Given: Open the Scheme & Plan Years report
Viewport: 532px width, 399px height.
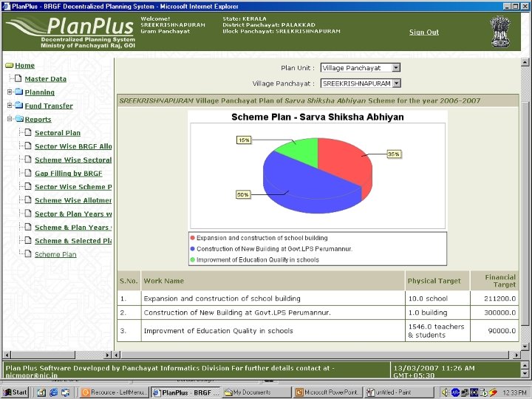Looking at the screenshot, I should (x=73, y=228).
